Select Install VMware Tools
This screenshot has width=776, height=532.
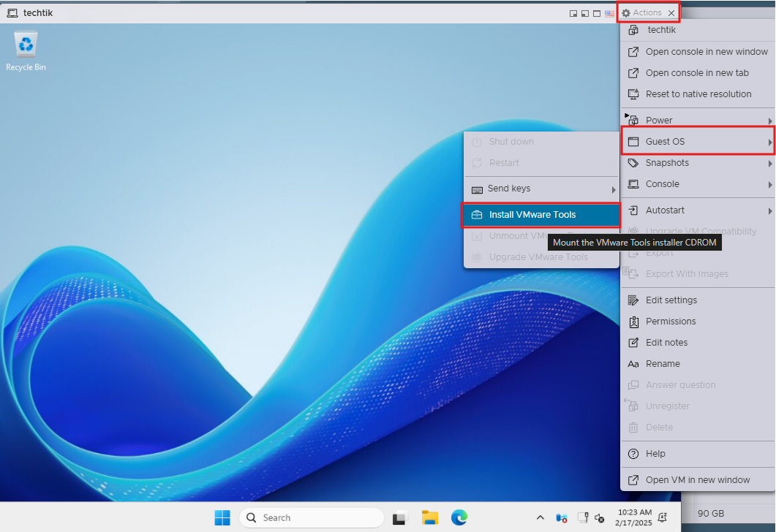[541, 215]
